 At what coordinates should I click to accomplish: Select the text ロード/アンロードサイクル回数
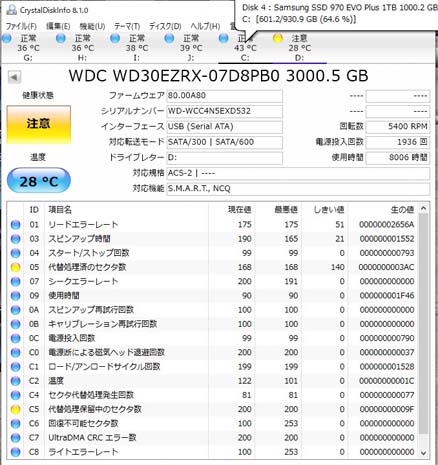pos(104,367)
